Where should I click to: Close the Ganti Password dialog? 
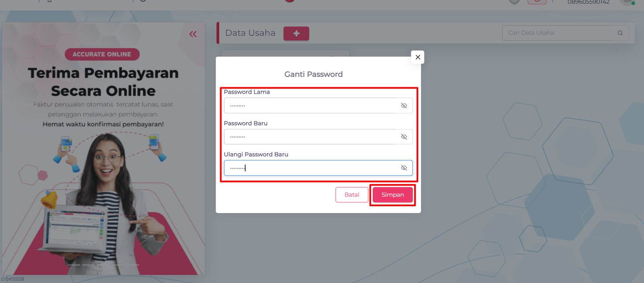(418, 57)
